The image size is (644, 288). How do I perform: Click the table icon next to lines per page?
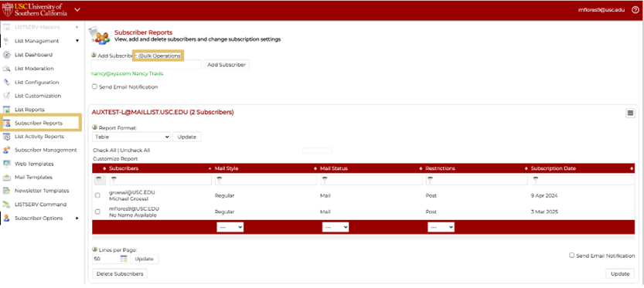coord(124,259)
